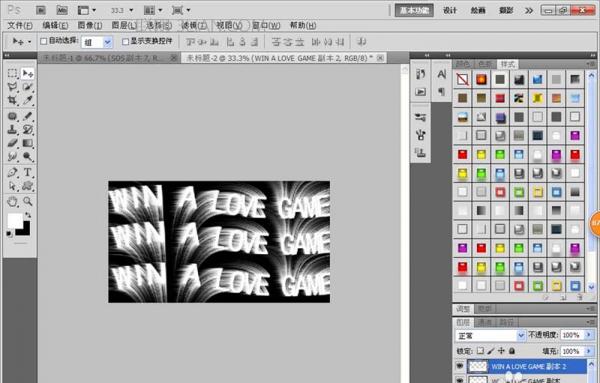Toggle lock all padlock icon
600x383 pixels.
[x=512, y=351]
